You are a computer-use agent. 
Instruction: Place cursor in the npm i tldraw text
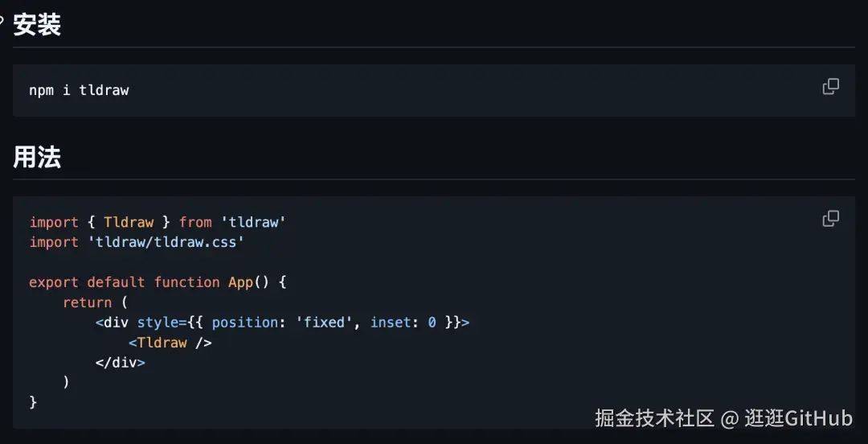[x=79, y=90]
